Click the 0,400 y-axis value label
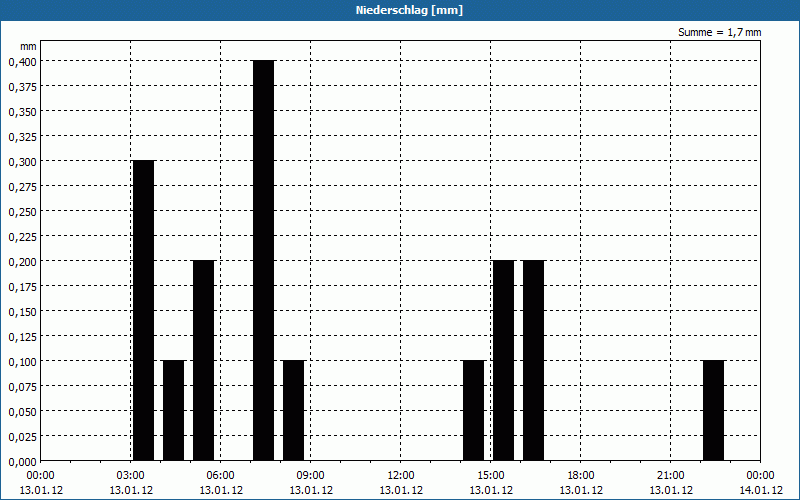This screenshot has height=500, width=800. [21, 61]
